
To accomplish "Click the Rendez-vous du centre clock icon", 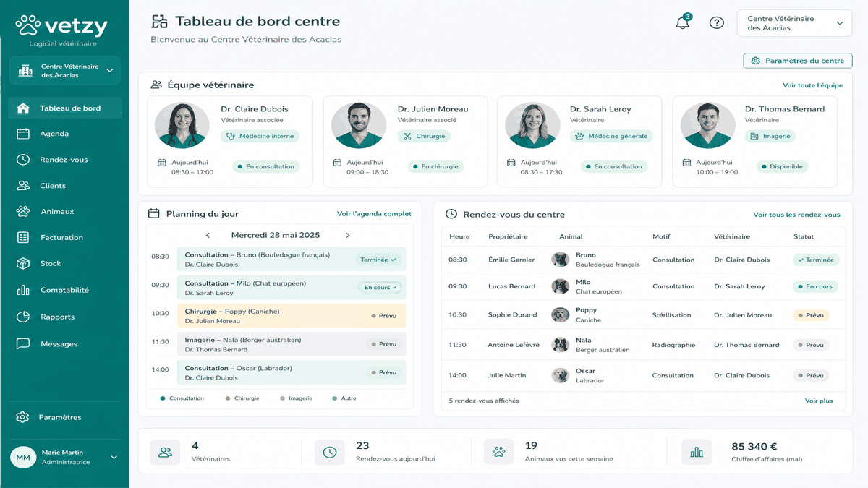I will pos(451,214).
